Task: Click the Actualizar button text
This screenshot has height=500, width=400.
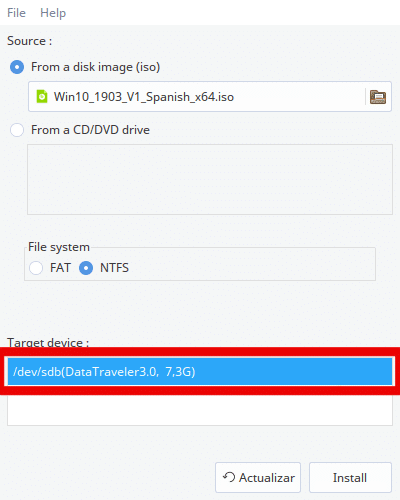Action: [267, 478]
